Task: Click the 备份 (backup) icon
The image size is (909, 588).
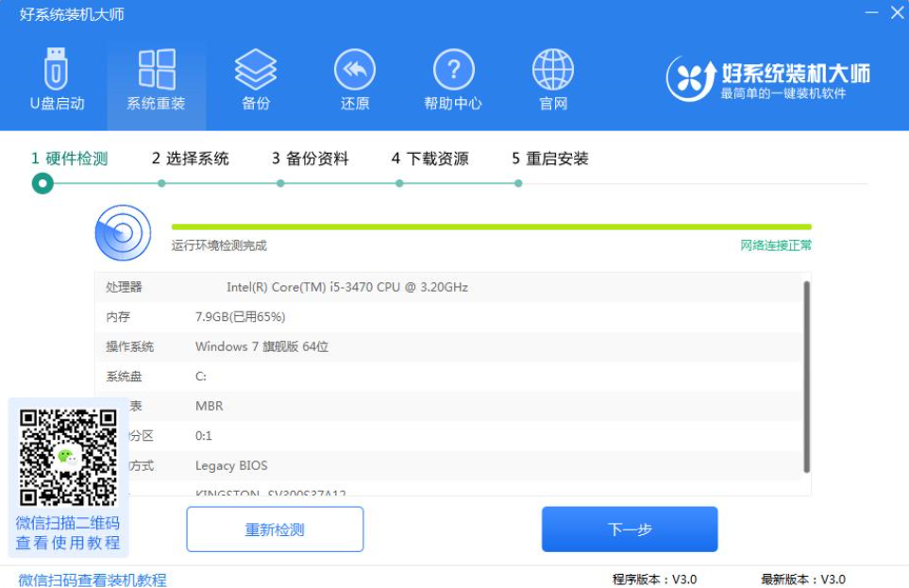Action: click(256, 76)
